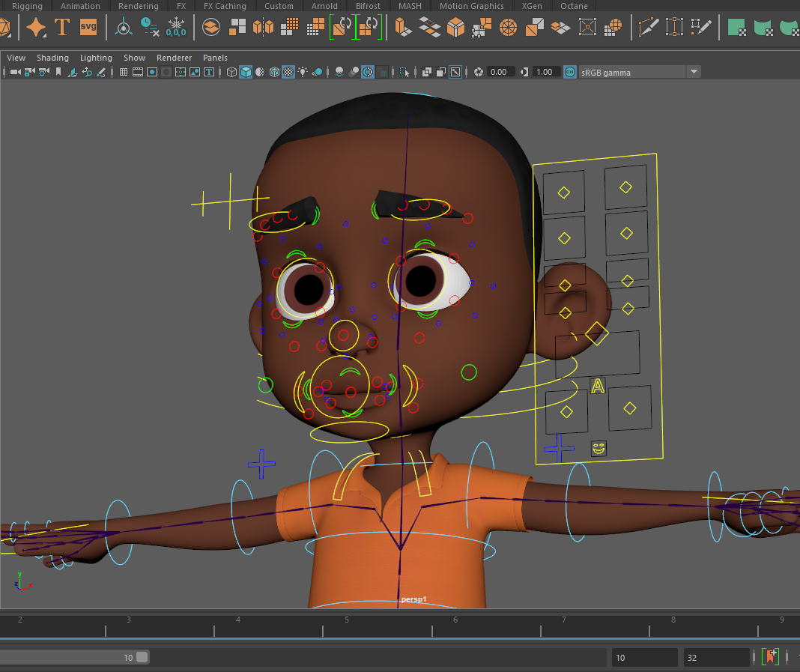Open the Renderer panel menu

click(174, 58)
